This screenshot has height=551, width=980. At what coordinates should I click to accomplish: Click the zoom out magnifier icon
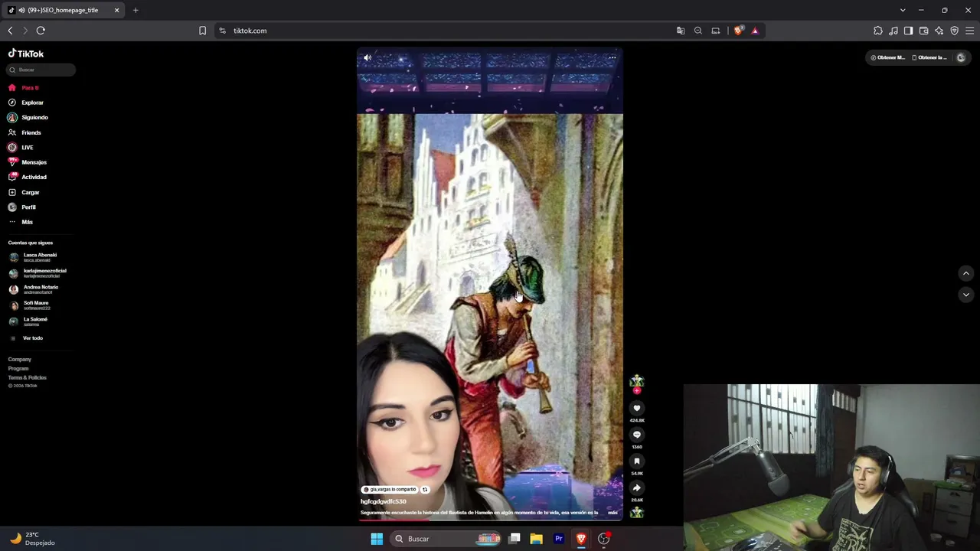click(x=698, y=31)
